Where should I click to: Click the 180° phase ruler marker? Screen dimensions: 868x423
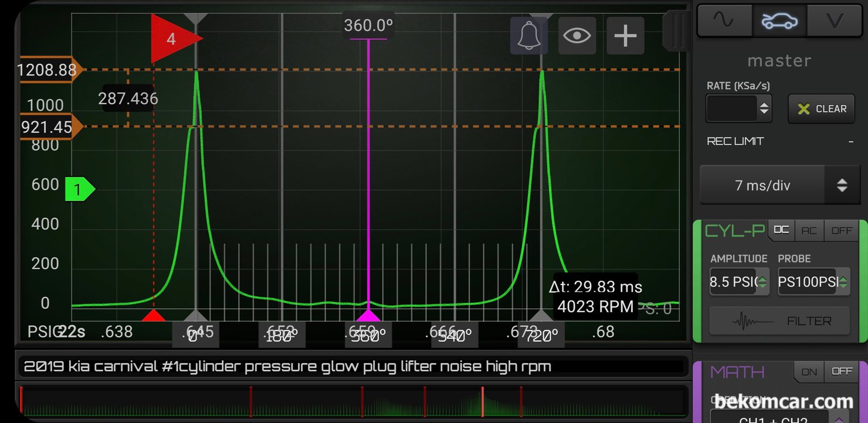pyautogui.click(x=282, y=335)
